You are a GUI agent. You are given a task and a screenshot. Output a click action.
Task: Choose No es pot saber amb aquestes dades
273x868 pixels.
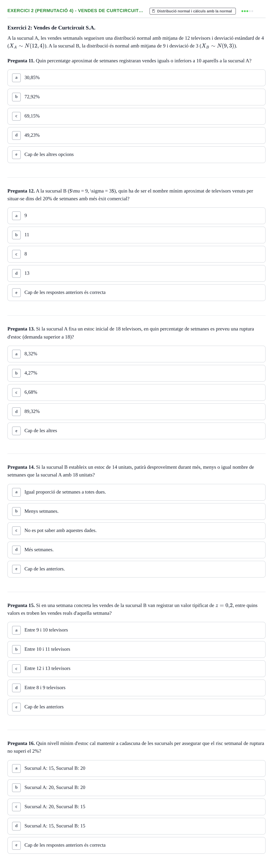(x=136, y=531)
